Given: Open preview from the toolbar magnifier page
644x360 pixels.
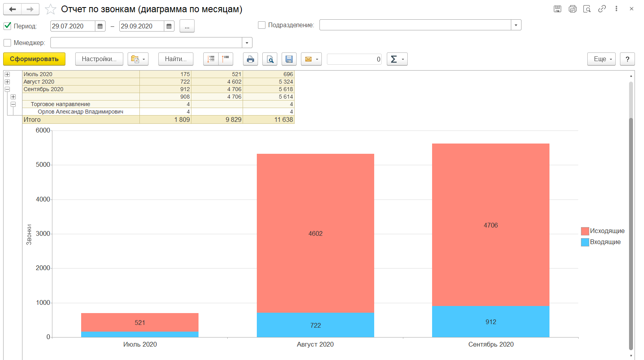Looking at the screenshot, I should [x=270, y=59].
